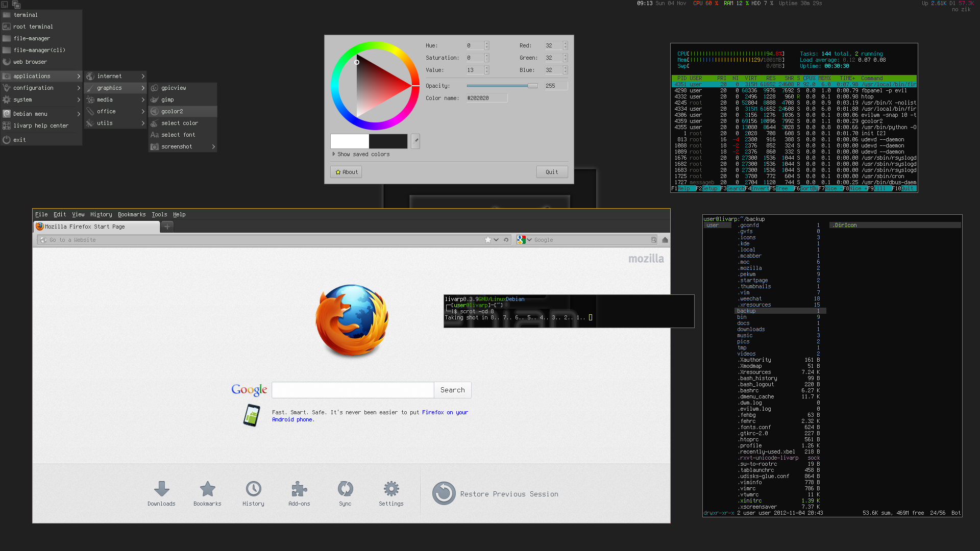
Task: Open Firefox Settings gear icon
Action: tap(391, 489)
